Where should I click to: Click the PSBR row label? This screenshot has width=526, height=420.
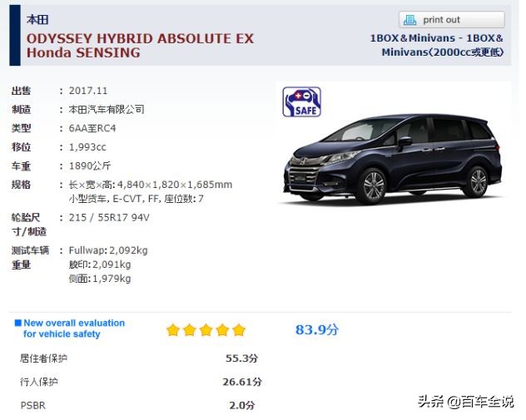point(33,406)
